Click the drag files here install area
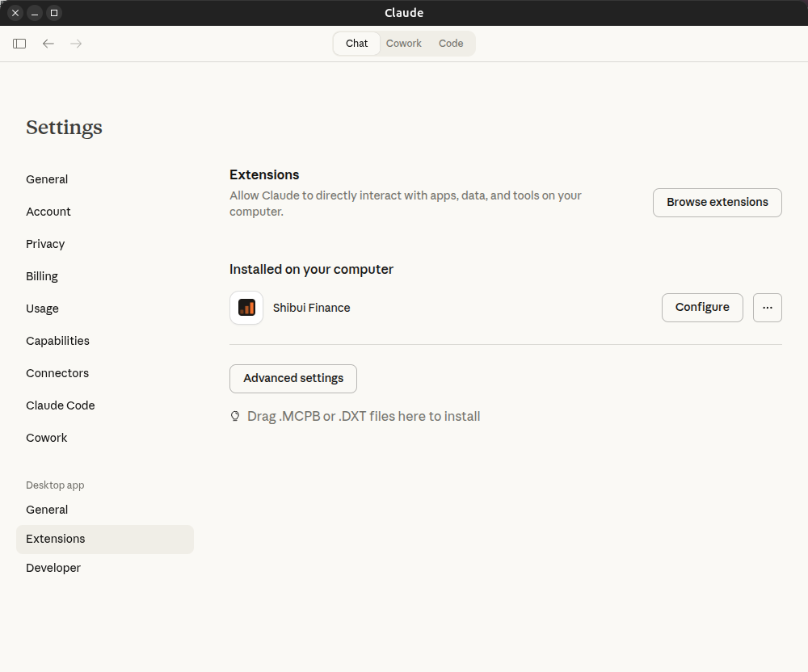This screenshot has height=672, width=808. (364, 415)
